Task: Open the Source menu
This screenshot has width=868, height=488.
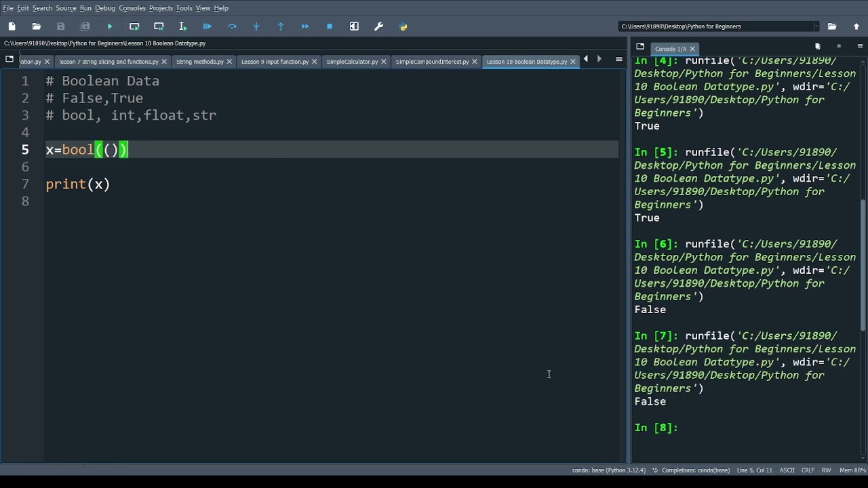Action: 66,8
